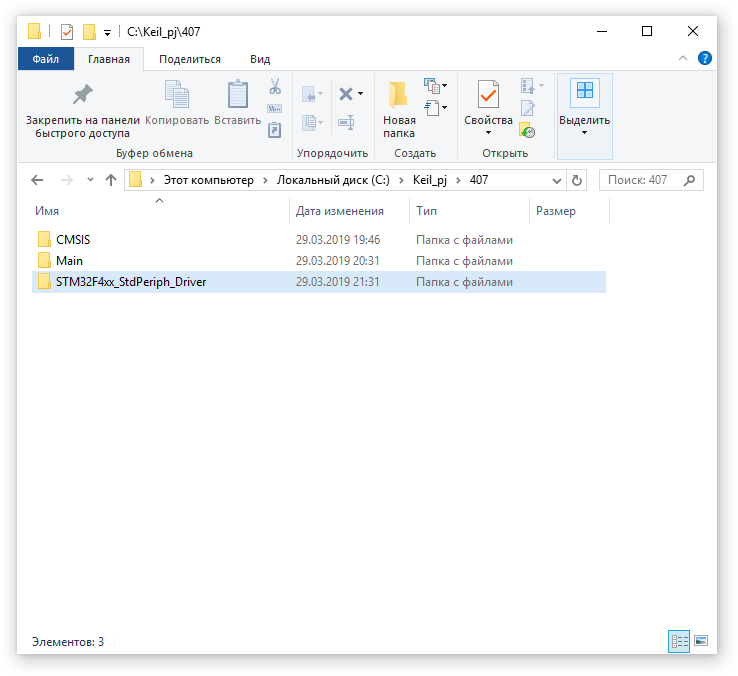This screenshot has height=676, width=738.
Task: Click the date 29.03.2019 19:46
Action: click(337, 240)
